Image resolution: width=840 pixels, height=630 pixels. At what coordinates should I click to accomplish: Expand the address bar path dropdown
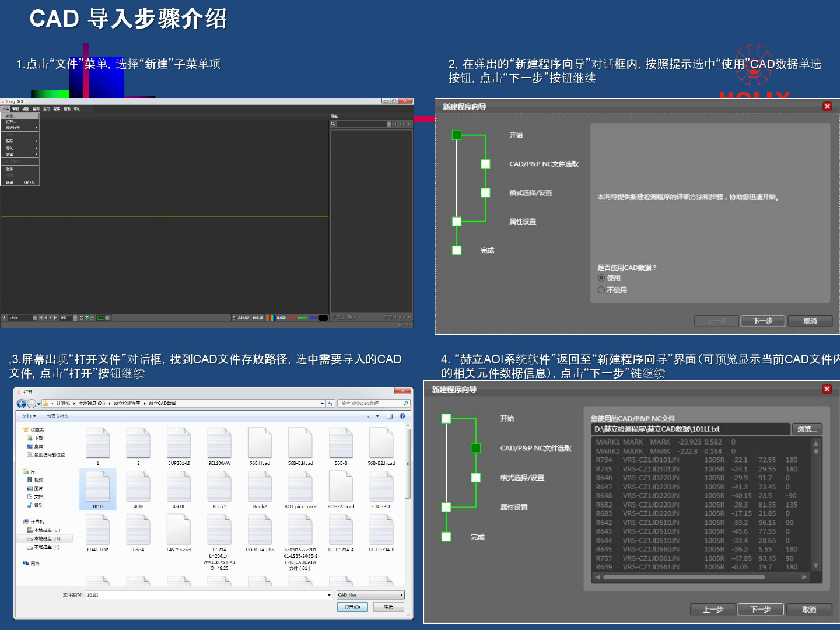point(323,403)
